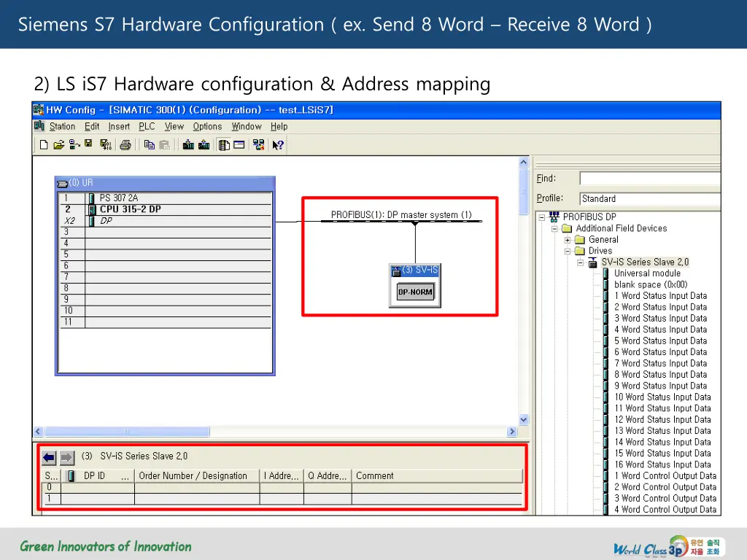Viewport: 747px width, 560px height.
Task: Click the Save and Compile icon
Action: click(x=106, y=145)
